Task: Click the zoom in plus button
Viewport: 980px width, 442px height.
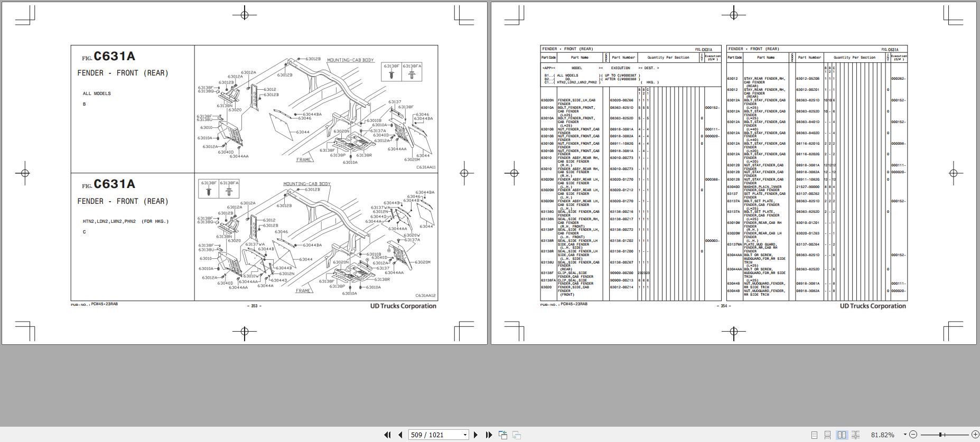Action: (975, 435)
